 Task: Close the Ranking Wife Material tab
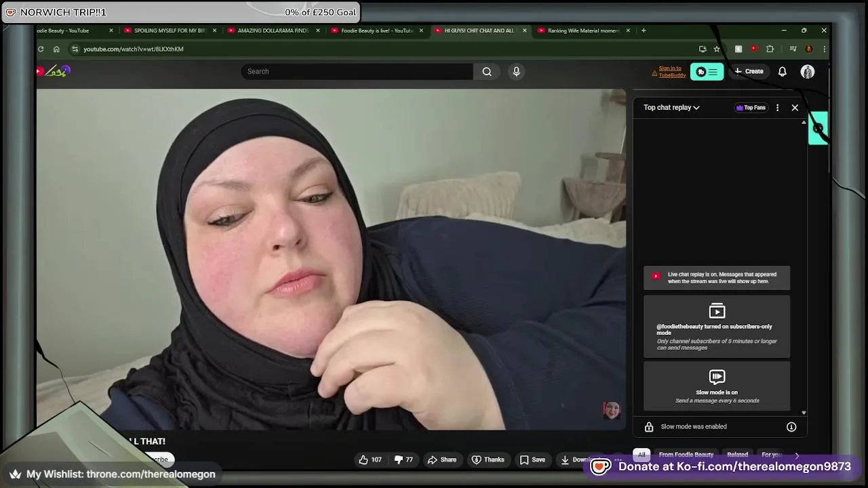pos(628,30)
